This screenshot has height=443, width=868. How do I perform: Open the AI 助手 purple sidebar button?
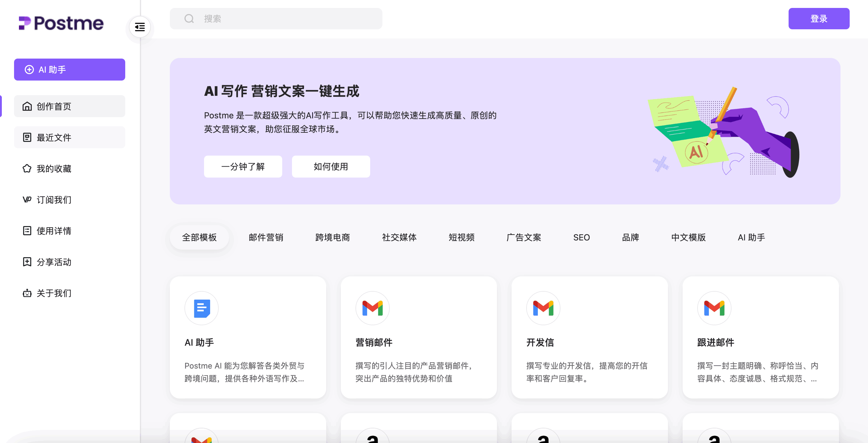point(69,70)
